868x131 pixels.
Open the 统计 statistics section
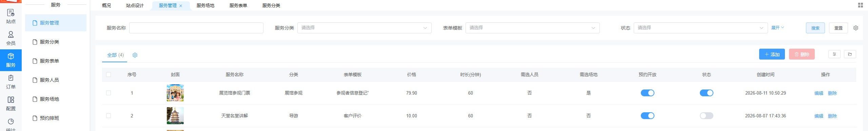11,124
